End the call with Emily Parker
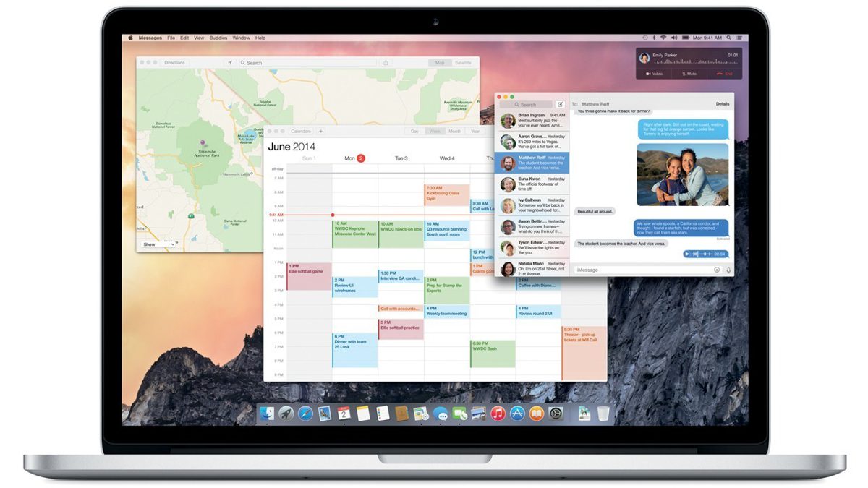868x488 pixels. tap(724, 74)
